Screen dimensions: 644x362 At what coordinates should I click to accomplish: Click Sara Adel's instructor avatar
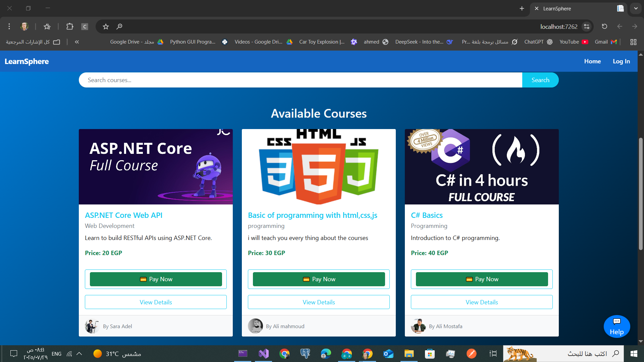[92, 326]
